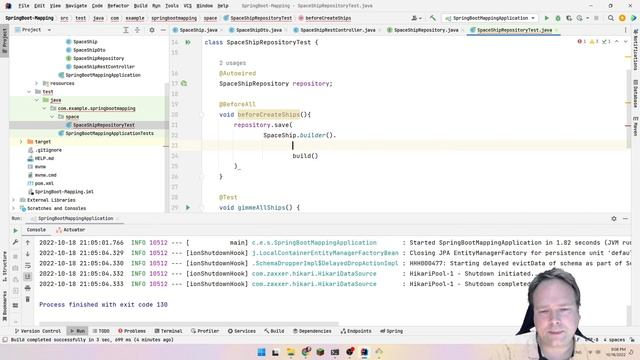Toggle the Database side panel

[636, 93]
